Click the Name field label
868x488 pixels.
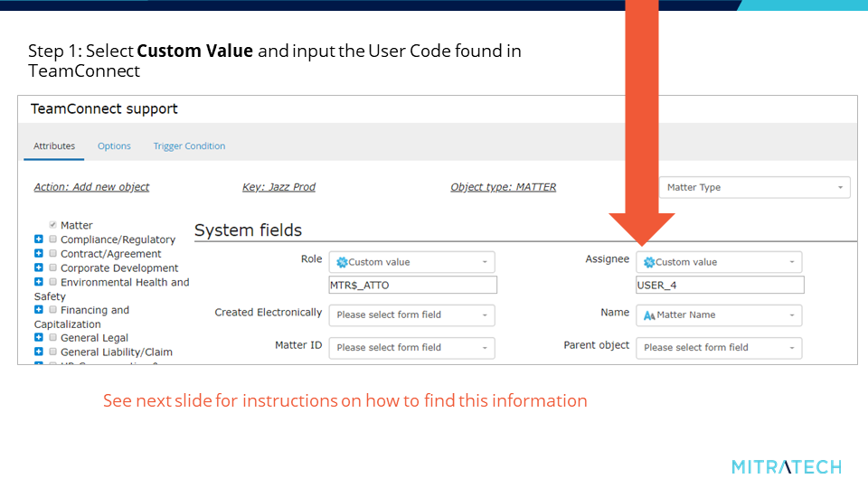[615, 312]
